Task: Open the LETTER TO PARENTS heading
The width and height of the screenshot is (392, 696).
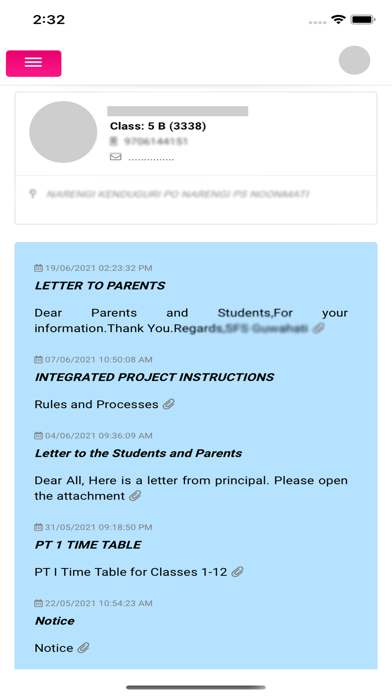Action: pos(100,285)
